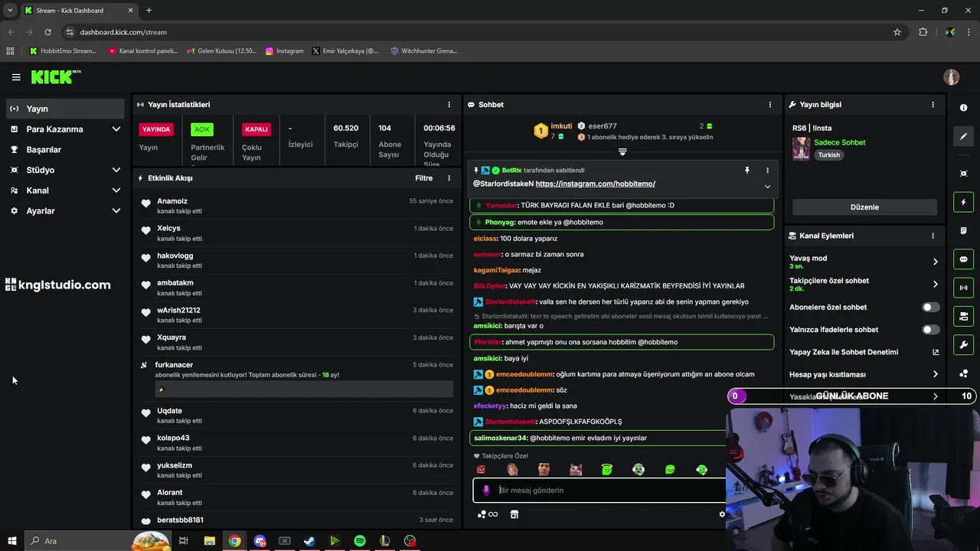Expand the Stüdyo sidebar section

click(x=65, y=170)
